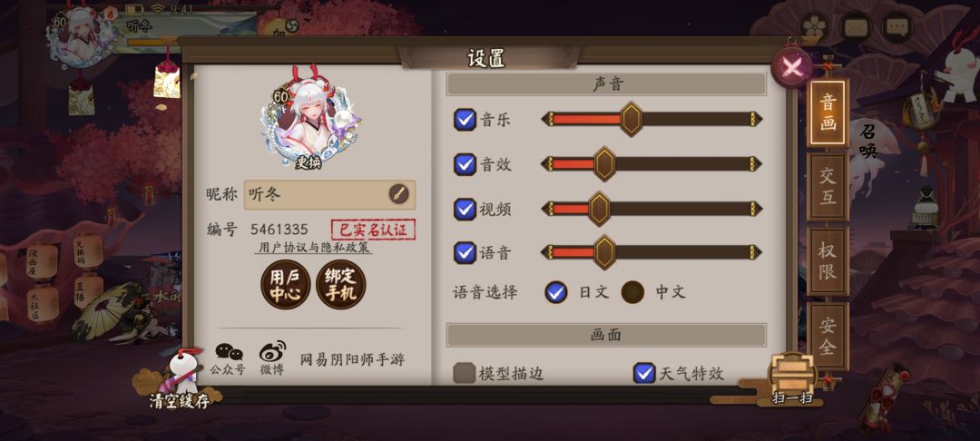
Task: Toggle the 音效 sound effects checkbox
Action: tap(465, 164)
